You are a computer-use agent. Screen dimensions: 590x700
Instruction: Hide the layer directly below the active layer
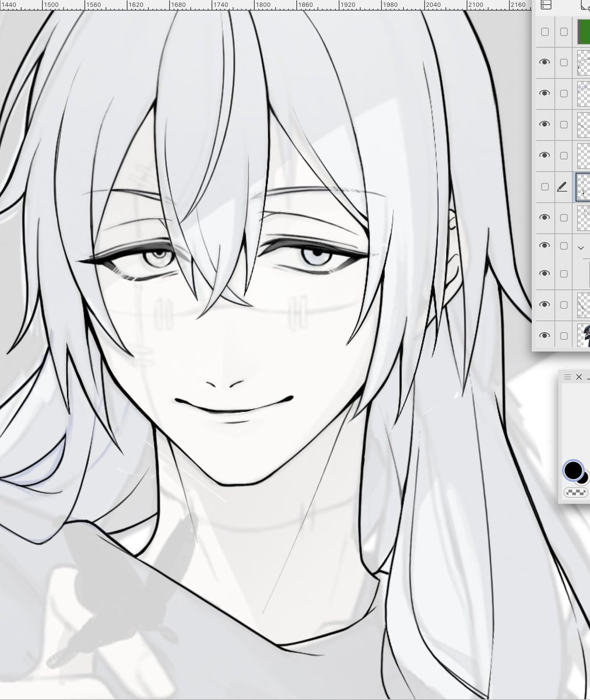point(545,217)
